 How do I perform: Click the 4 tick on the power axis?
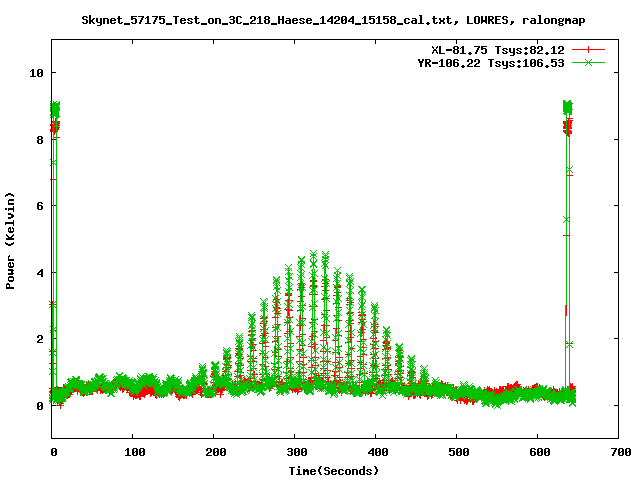click(x=40, y=273)
